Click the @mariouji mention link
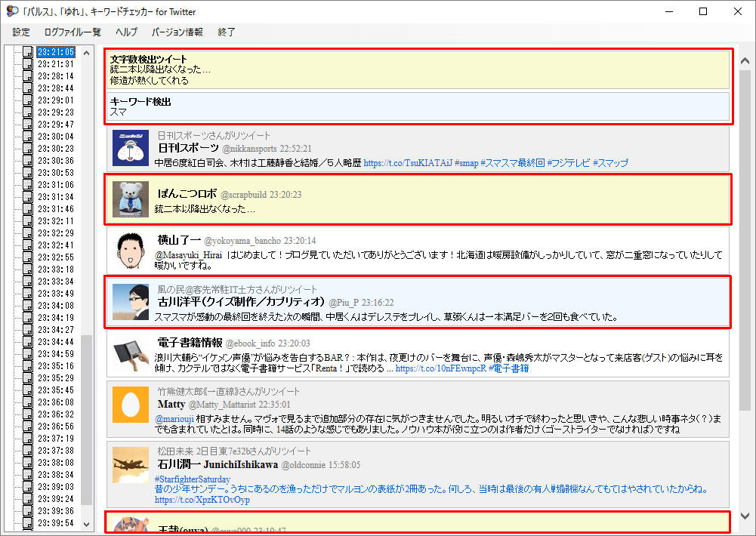This screenshot has height=536, width=756. (x=174, y=418)
